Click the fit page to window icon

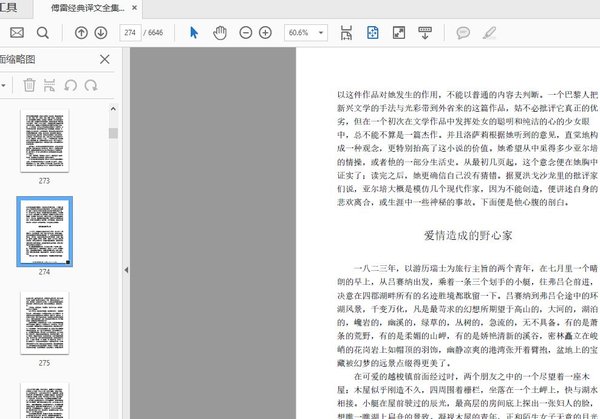point(373,33)
